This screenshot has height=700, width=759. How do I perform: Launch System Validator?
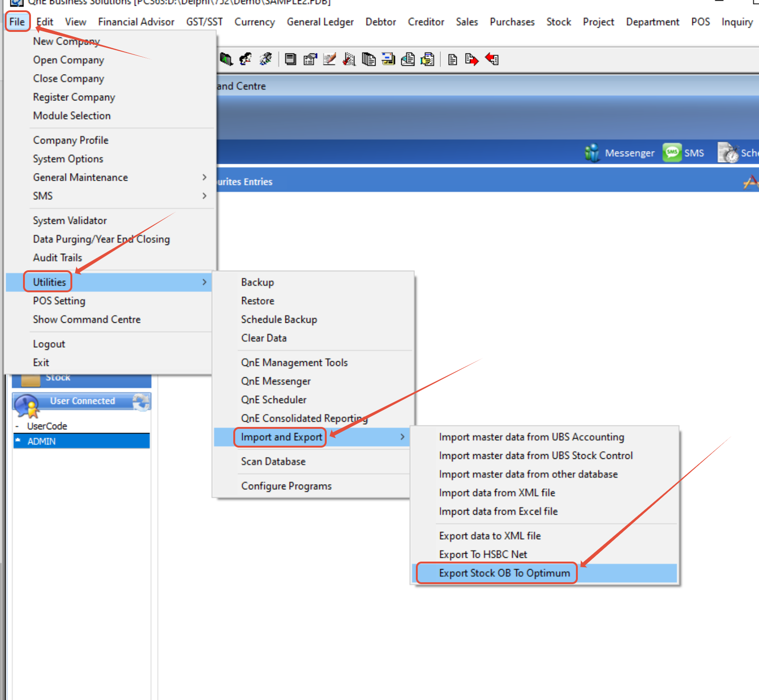(x=70, y=221)
